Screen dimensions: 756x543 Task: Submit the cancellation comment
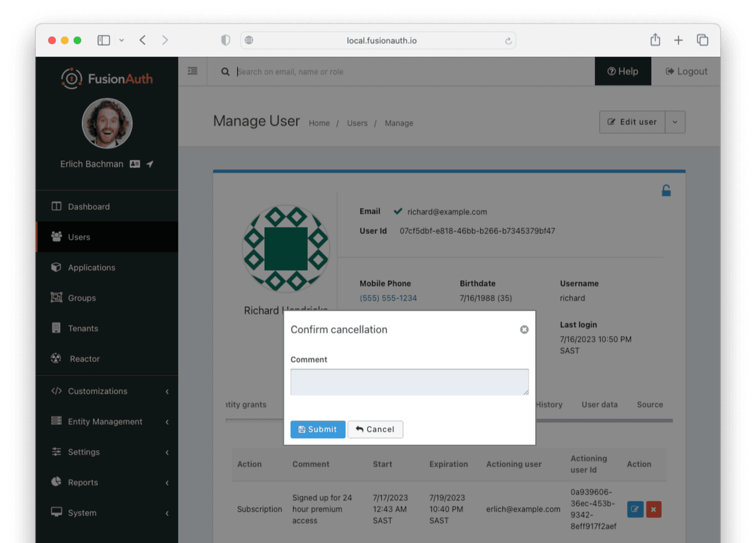(x=318, y=429)
